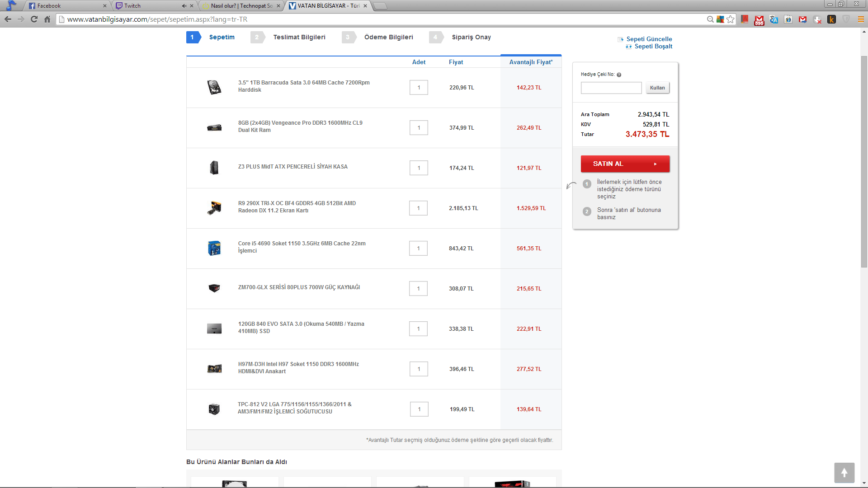
Task: Click the black K extension icon
Action: pyautogui.click(x=831, y=19)
